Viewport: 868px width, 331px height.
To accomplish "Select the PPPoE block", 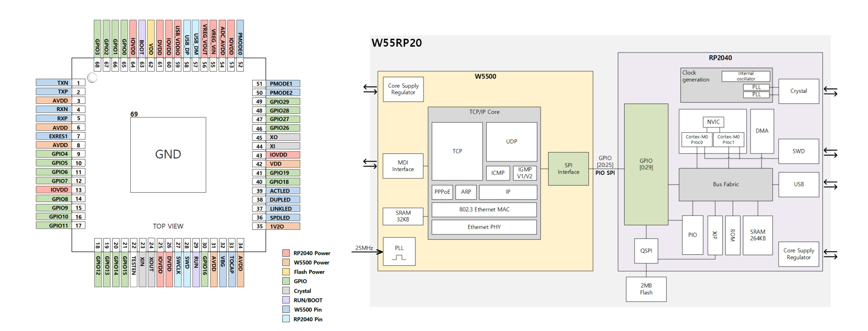I will [x=442, y=192].
